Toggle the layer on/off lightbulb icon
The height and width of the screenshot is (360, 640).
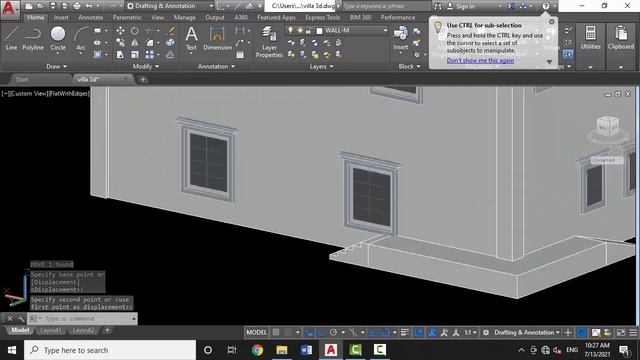click(290, 31)
